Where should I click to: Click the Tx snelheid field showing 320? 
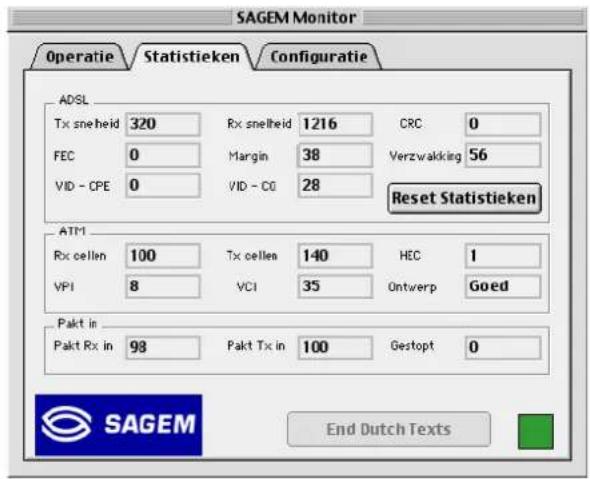163,124
